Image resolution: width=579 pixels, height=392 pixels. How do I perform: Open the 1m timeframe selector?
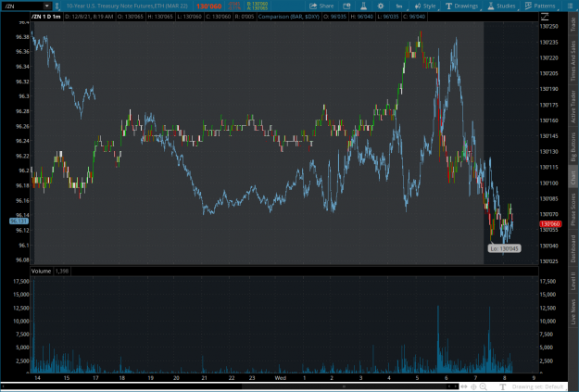pyautogui.click(x=399, y=6)
